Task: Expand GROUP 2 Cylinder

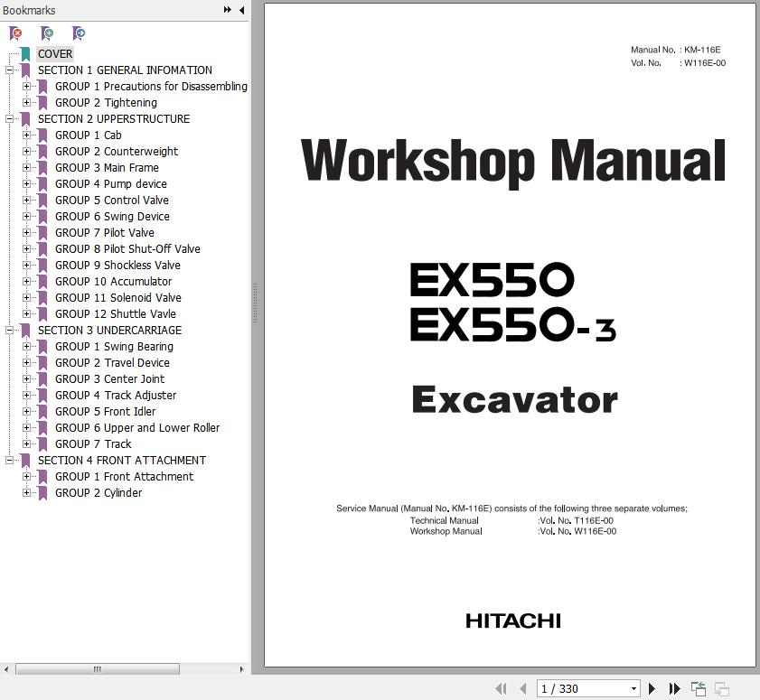Action: pos(26,492)
